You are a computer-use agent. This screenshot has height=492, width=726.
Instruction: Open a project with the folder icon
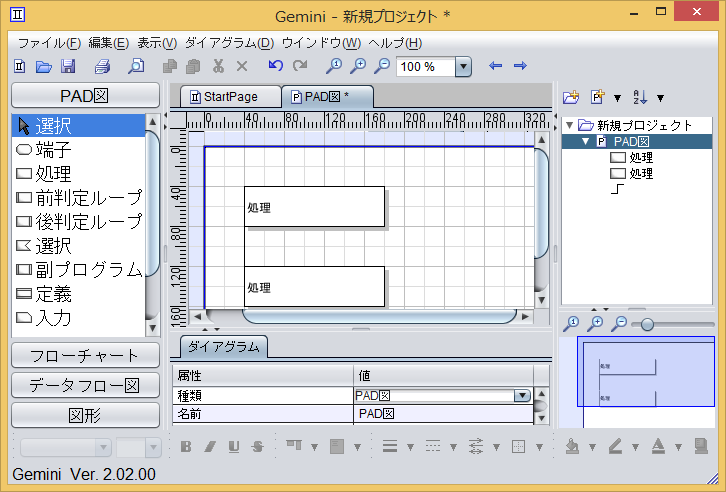[x=44, y=66]
